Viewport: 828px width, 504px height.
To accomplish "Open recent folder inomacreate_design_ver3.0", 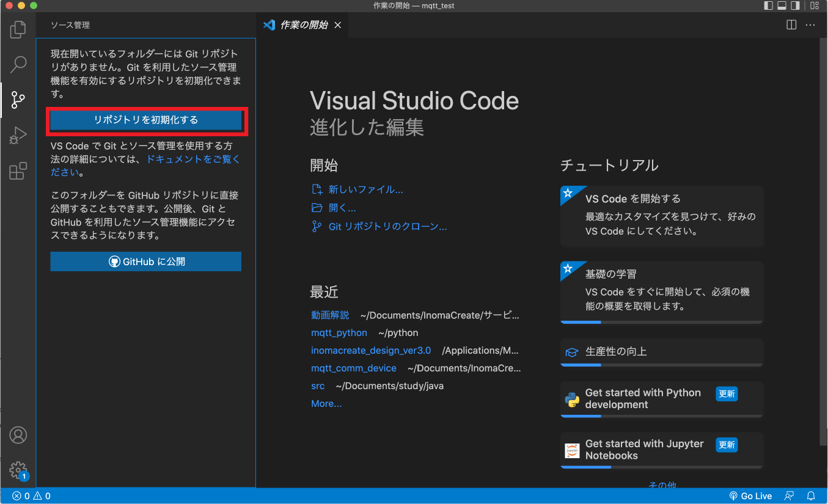I will coord(371,351).
